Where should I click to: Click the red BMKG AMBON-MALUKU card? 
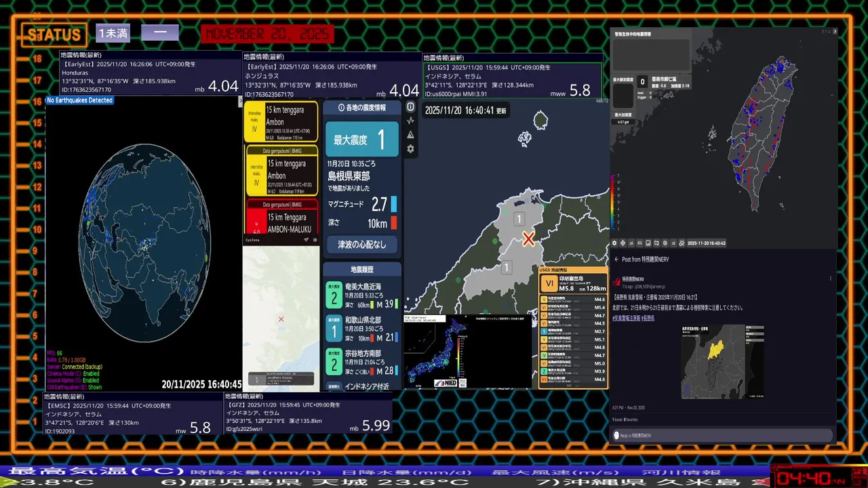(x=281, y=216)
